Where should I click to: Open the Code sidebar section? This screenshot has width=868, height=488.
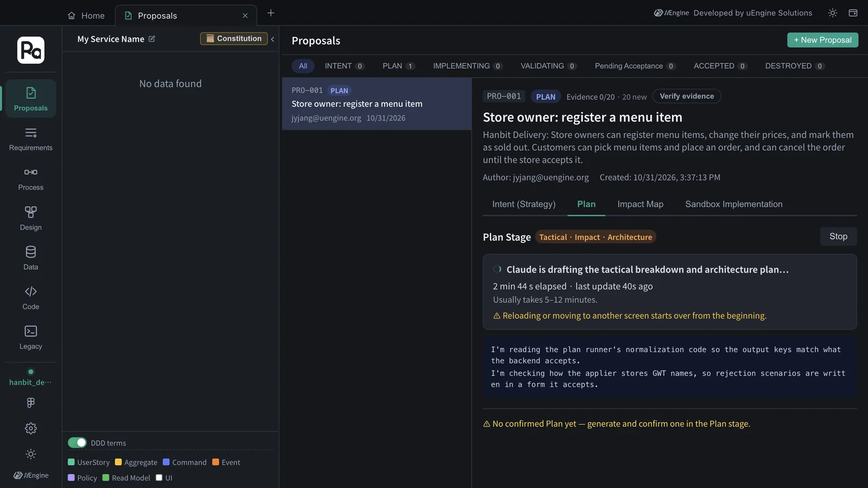pyautogui.click(x=31, y=298)
